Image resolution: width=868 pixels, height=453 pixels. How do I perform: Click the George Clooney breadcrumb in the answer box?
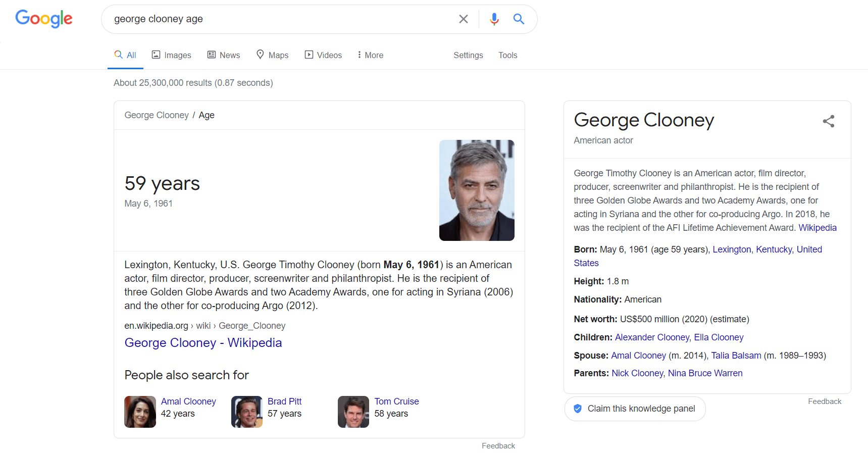click(157, 115)
